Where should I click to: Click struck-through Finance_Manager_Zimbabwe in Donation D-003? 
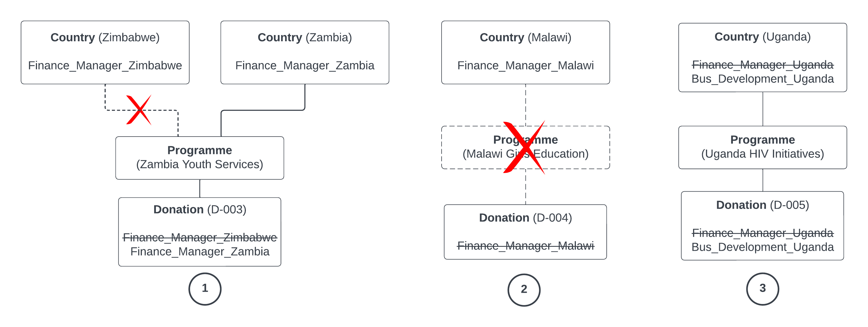[200, 237]
